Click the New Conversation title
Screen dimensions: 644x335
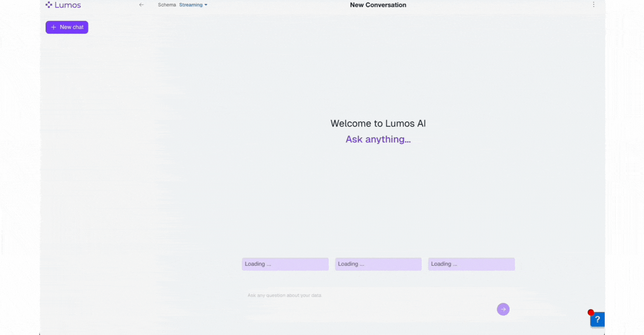point(378,5)
